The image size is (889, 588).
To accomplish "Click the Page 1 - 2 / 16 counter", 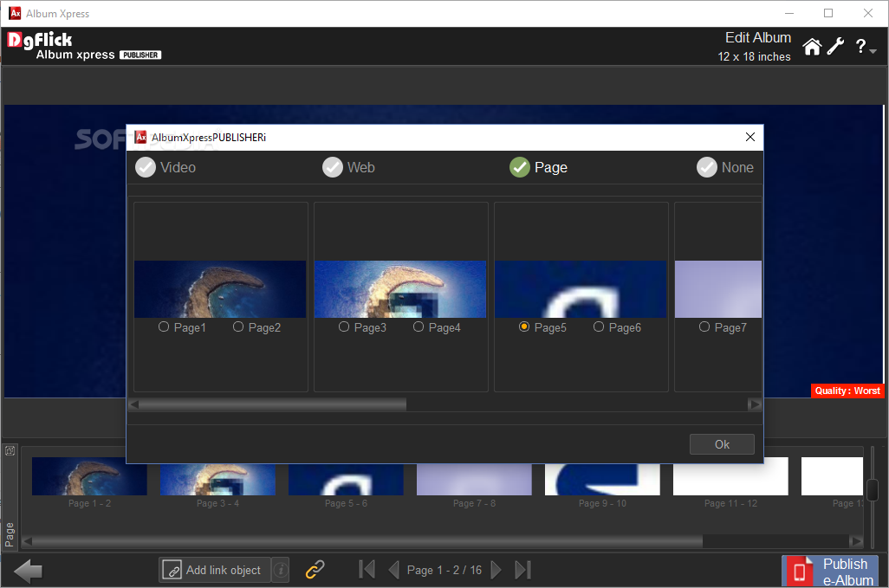I will click(x=444, y=570).
